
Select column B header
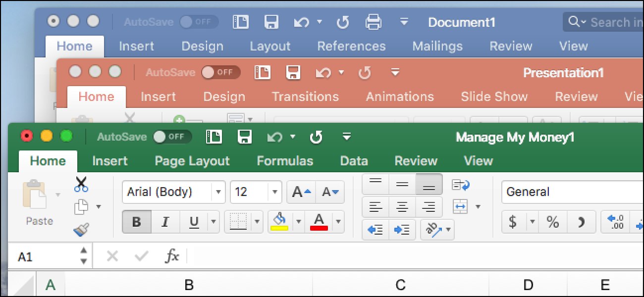pos(188,285)
